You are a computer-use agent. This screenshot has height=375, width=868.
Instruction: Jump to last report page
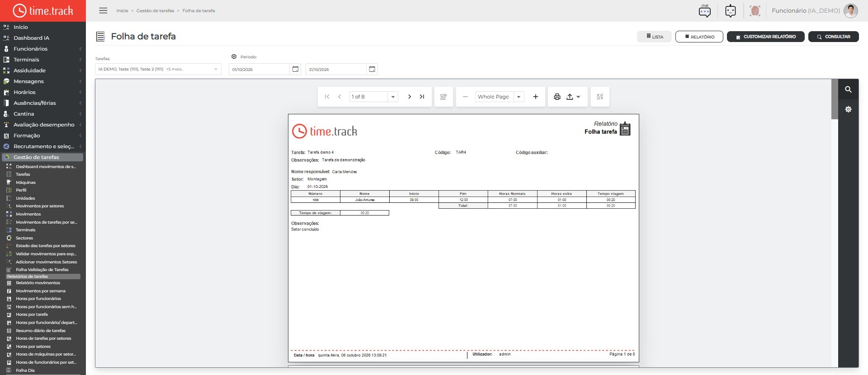(422, 97)
